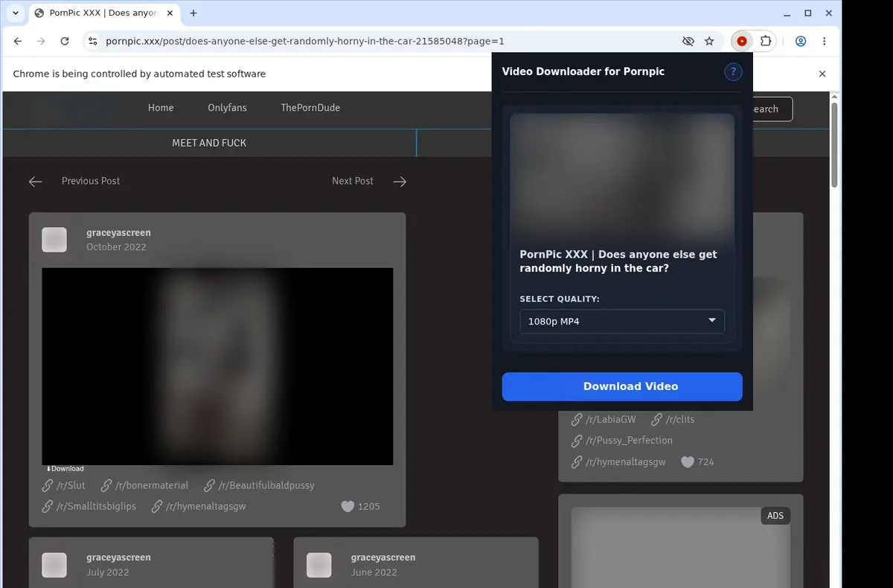
Task: Click the chain link icon beside /r/Slut
Action: pos(48,485)
